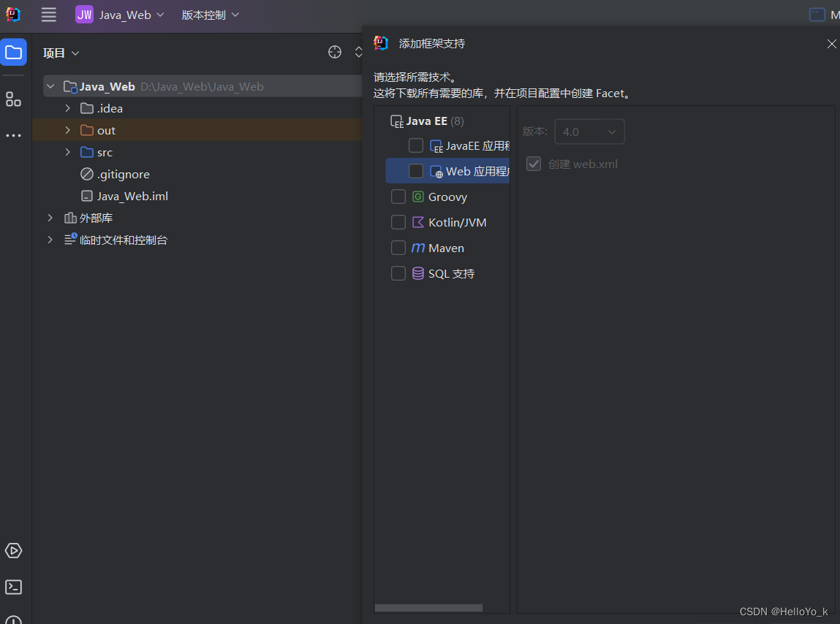Click the scratches and consoles icon

click(x=71, y=240)
